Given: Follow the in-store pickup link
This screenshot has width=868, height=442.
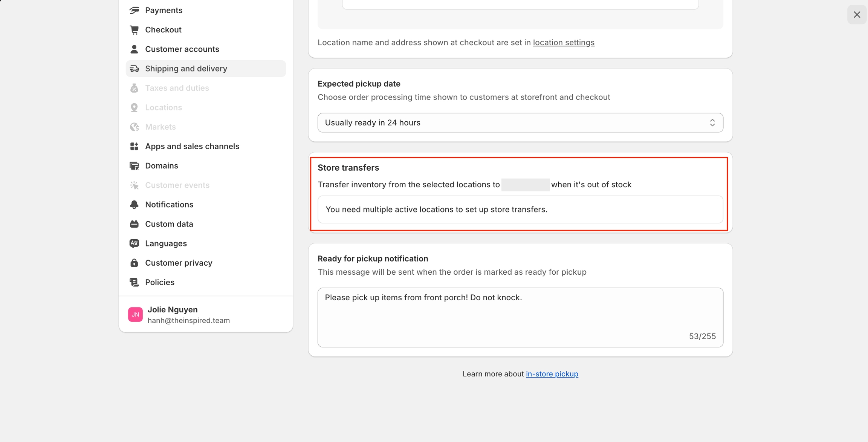Looking at the screenshot, I should pos(552,374).
